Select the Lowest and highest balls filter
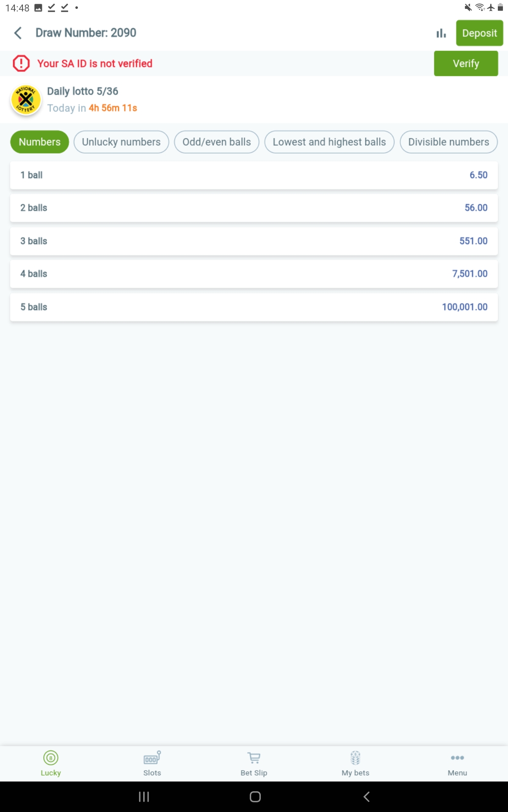Screen dimensions: 508x812 [329, 142]
